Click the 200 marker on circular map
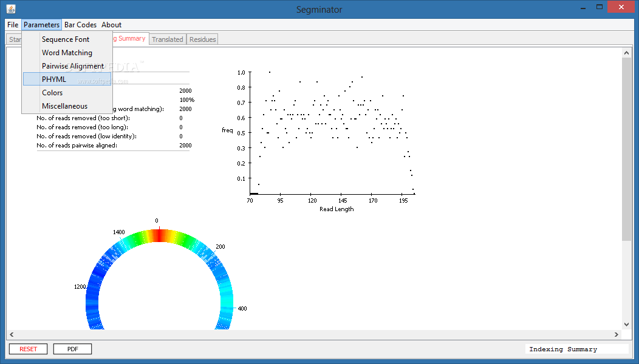 pos(220,247)
